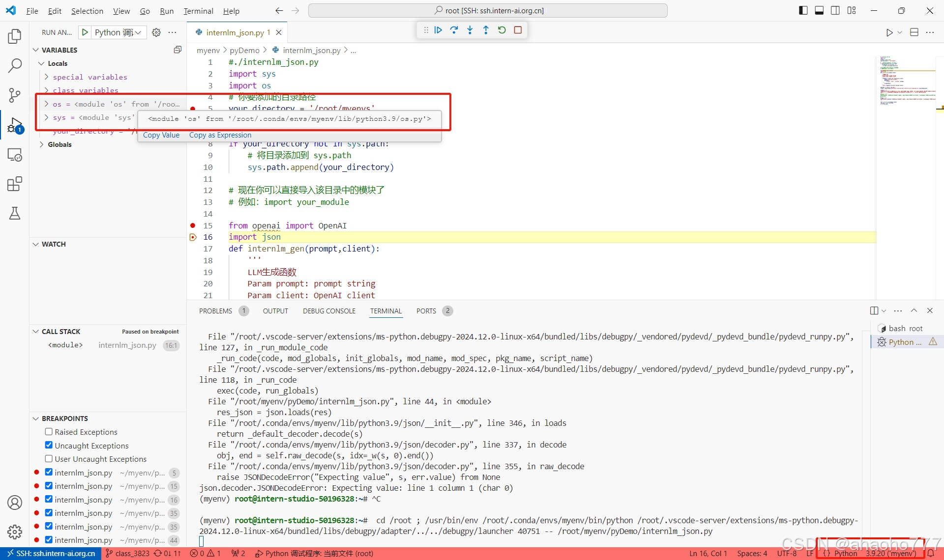Click Step Into in debug toolbar
This screenshot has width=944, height=560.
pos(470,30)
